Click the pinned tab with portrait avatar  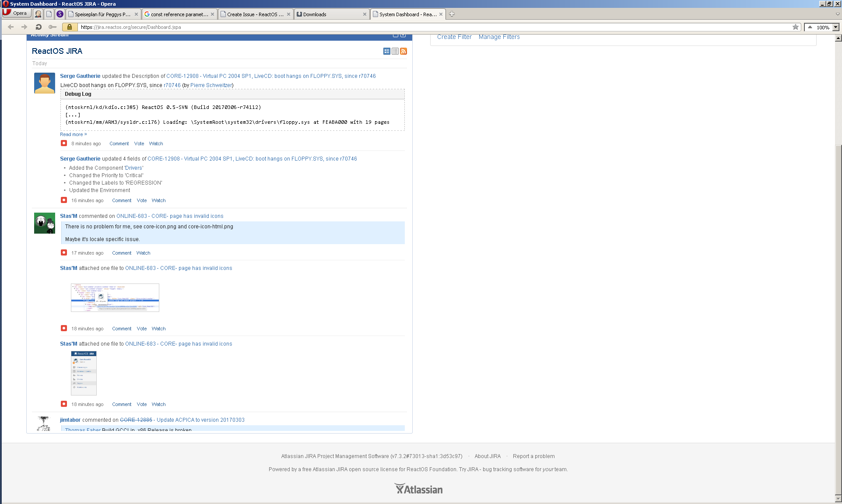pos(38,14)
